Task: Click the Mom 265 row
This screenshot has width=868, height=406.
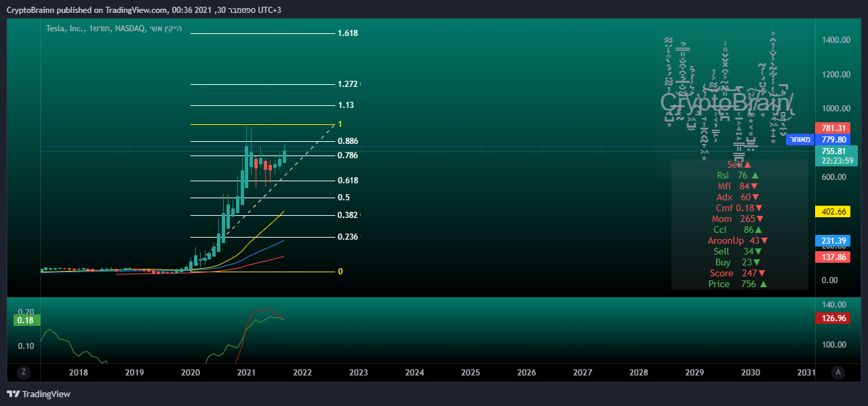Action: 738,219
